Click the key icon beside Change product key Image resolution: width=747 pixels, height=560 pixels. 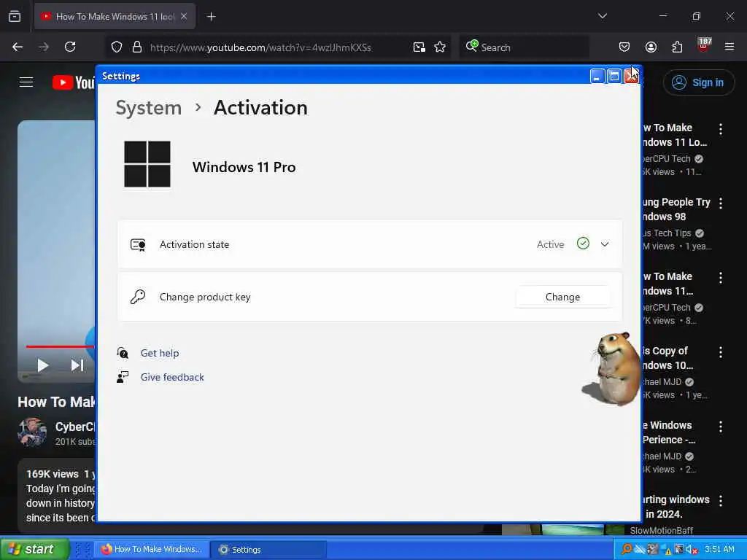click(138, 297)
